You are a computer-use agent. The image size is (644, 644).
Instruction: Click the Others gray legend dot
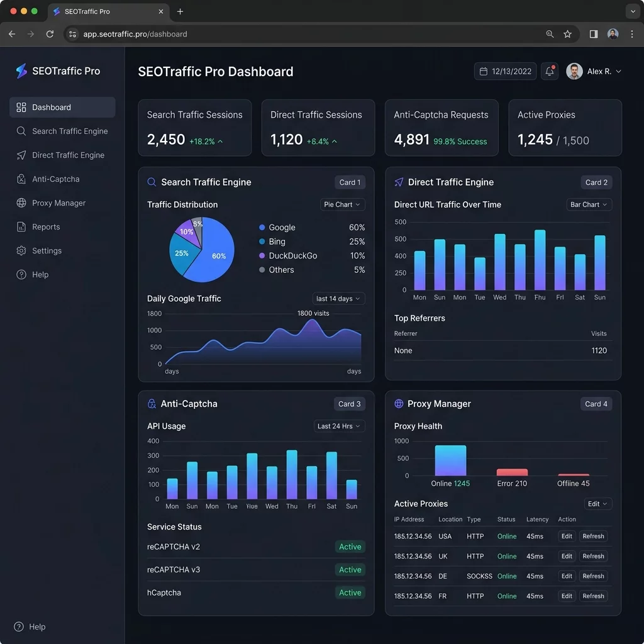[x=262, y=270]
